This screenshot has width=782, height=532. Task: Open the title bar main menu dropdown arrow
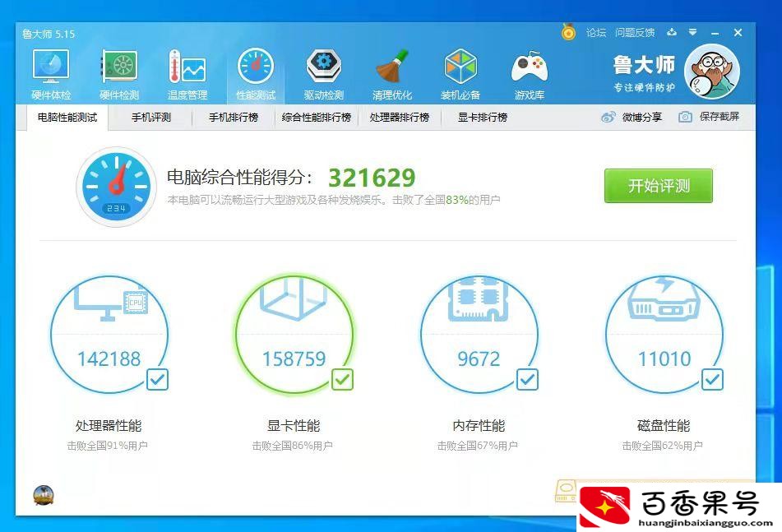(692, 32)
